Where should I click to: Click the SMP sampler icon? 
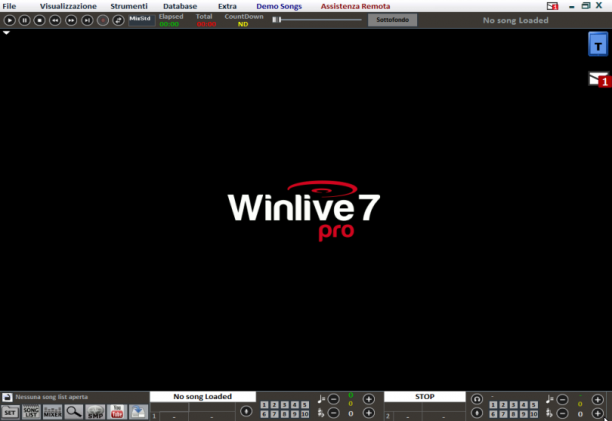click(x=95, y=412)
